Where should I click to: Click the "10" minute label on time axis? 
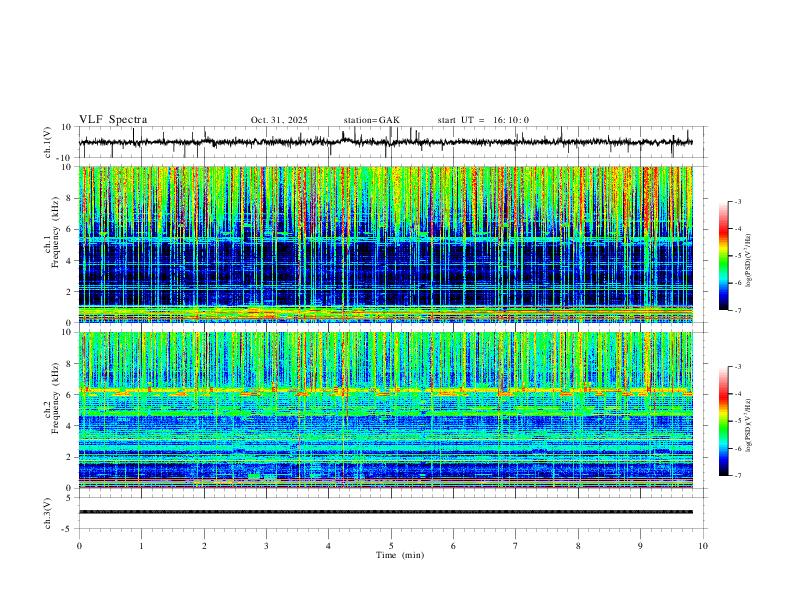coord(703,546)
